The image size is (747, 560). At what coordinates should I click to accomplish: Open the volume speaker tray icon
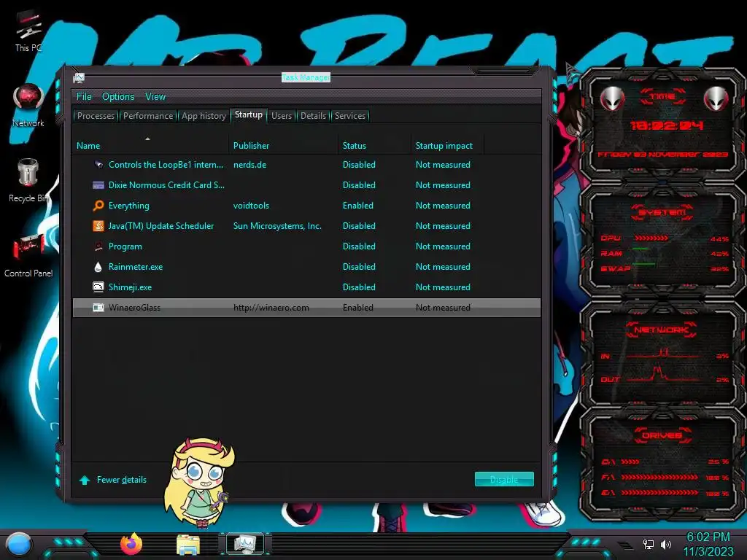[666, 544]
